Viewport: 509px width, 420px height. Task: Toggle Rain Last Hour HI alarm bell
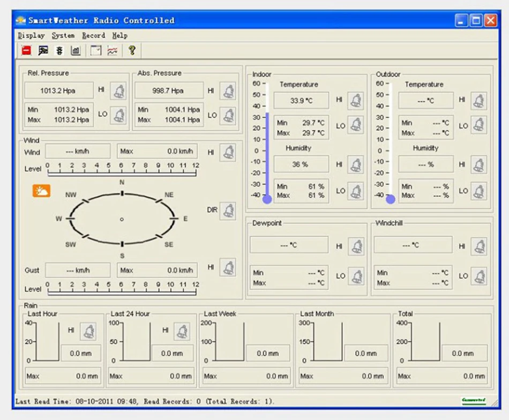89,332
